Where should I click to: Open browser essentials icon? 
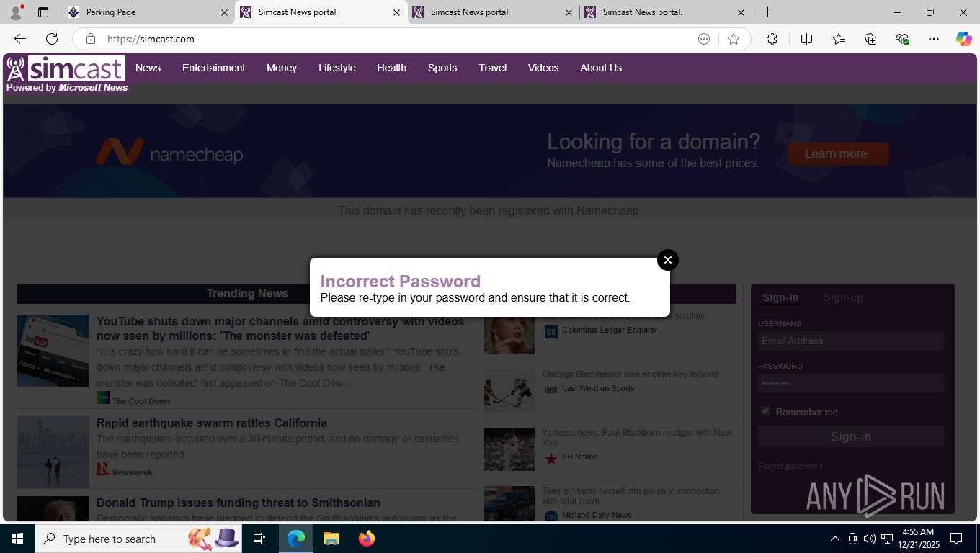click(902, 39)
